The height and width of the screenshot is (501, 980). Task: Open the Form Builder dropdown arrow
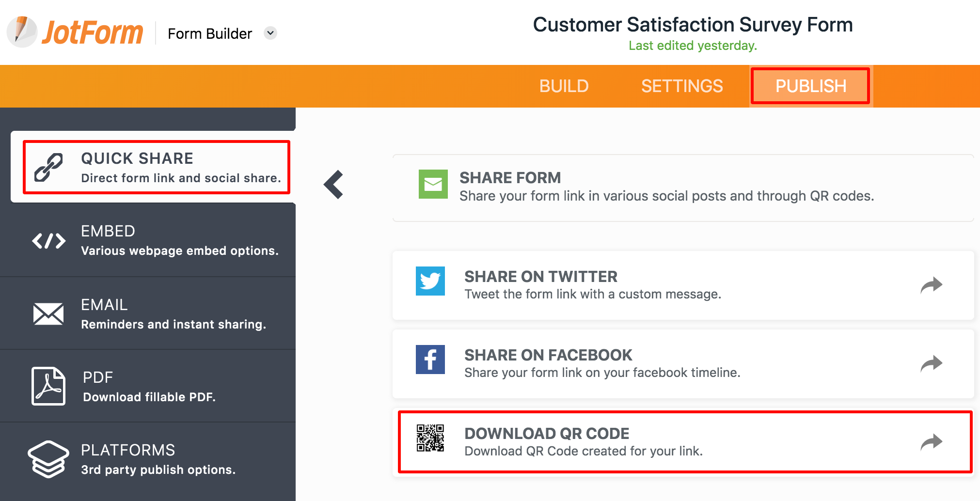(270, 33)
